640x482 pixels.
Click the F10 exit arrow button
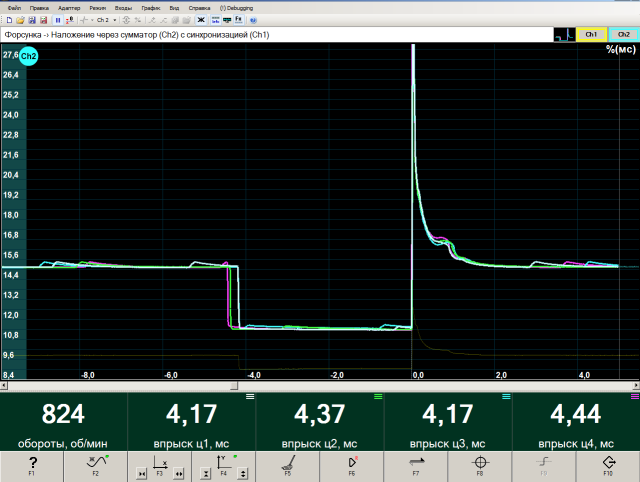(x=608, y=465)
